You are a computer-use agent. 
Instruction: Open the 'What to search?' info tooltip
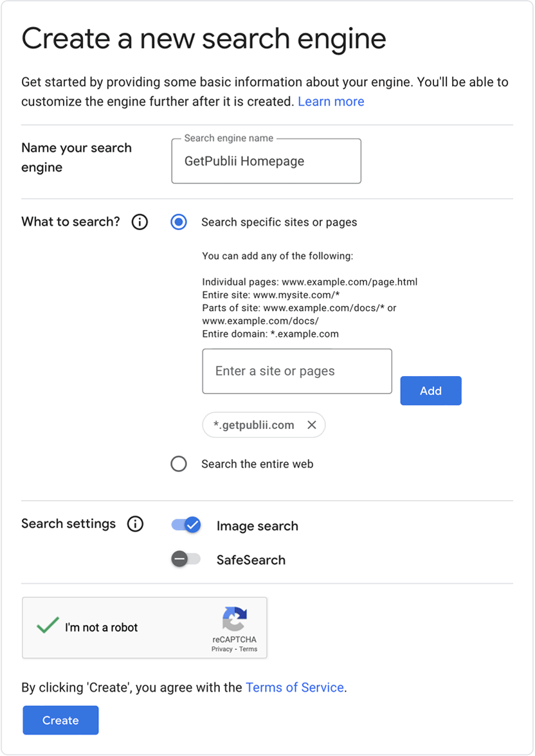[x=140, y=222]
